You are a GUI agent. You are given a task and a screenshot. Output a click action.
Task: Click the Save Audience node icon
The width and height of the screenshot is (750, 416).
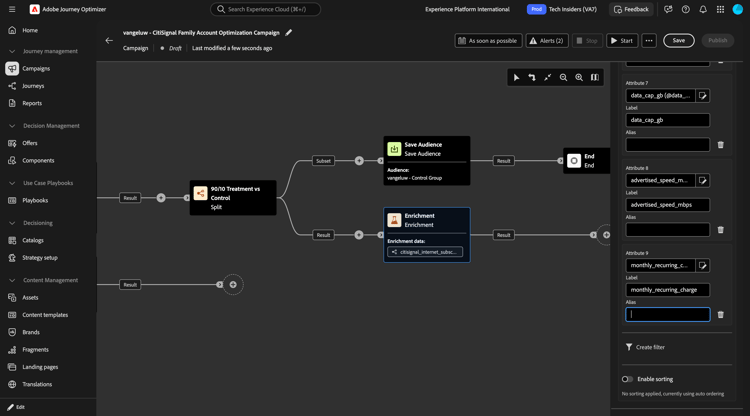point(394,149)
